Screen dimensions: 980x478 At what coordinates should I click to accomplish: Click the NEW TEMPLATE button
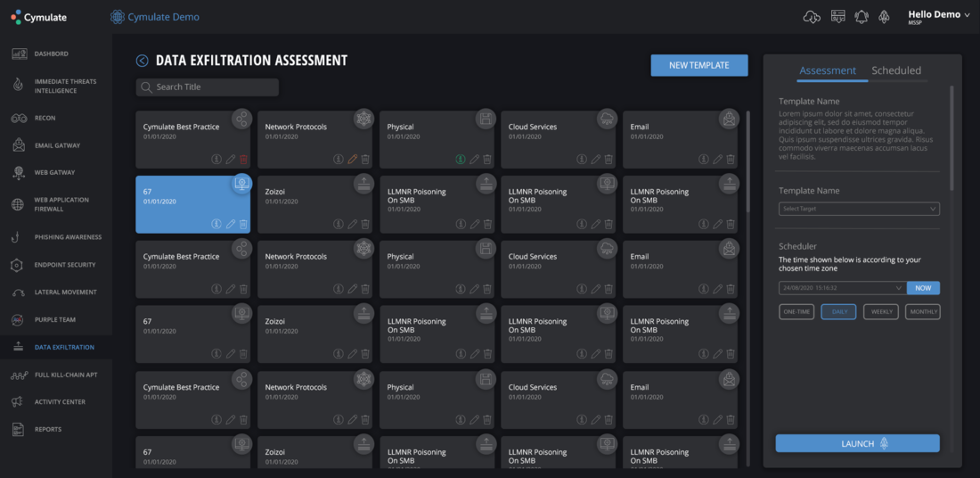pyautogui.click(x=699, y=65)
